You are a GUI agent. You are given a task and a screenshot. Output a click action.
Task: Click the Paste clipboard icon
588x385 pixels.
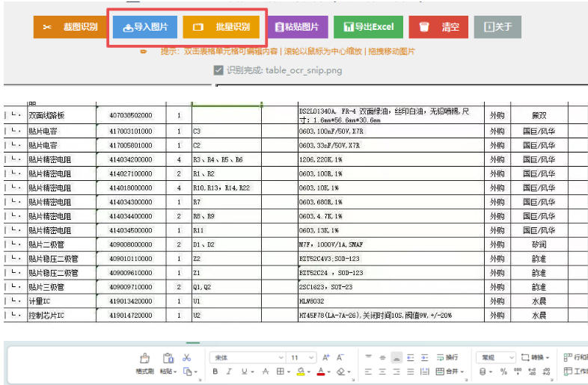tap(168, 358)
